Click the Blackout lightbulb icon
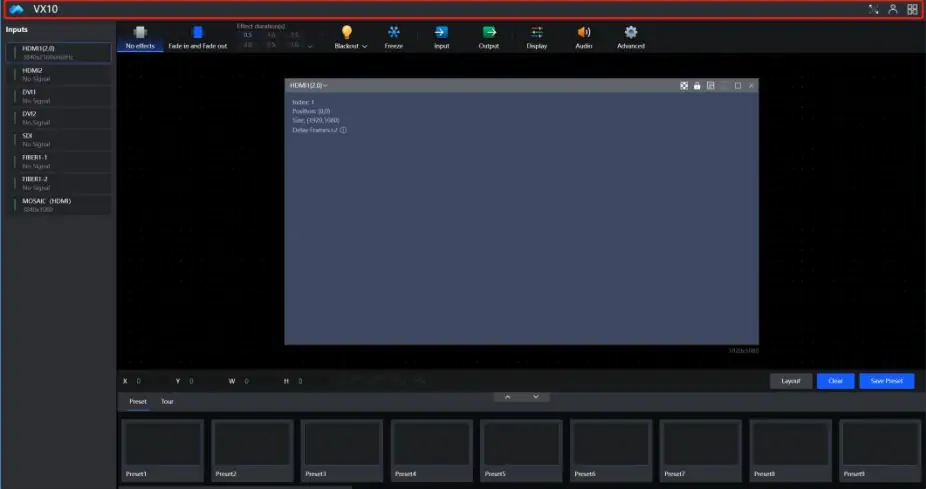Screen dimensions: 926x489 (x=347, y=32)
